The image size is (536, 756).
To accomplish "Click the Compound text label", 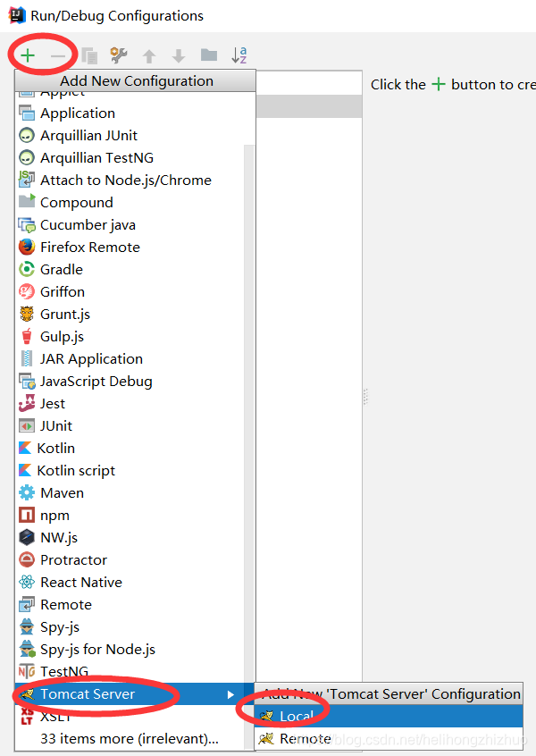I will [x=77, y=202].
